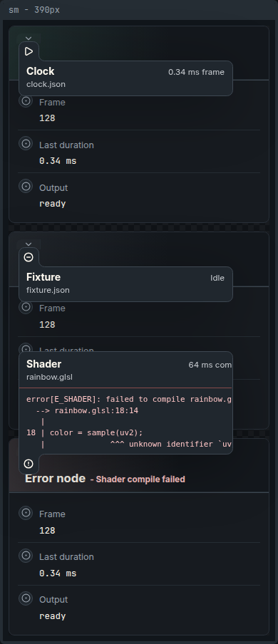Click the Frame target icon in Fixture card
This screenshot has height=644, width=278.
[26, 307]
